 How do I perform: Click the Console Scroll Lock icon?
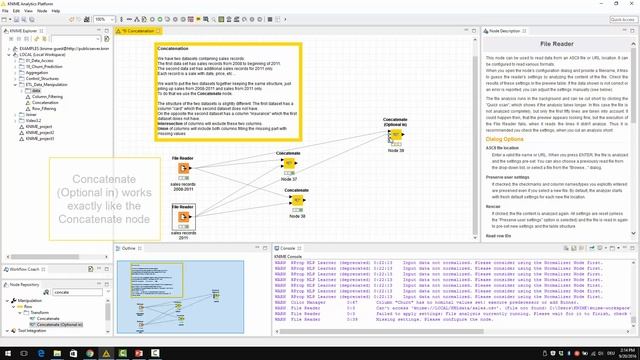pyautogui.click(x=574, y=248)
